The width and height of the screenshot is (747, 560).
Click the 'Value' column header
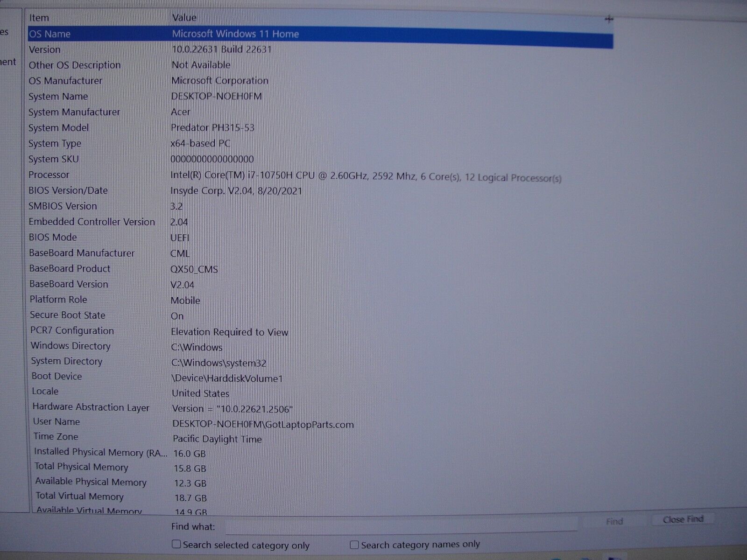pos(184,17)
